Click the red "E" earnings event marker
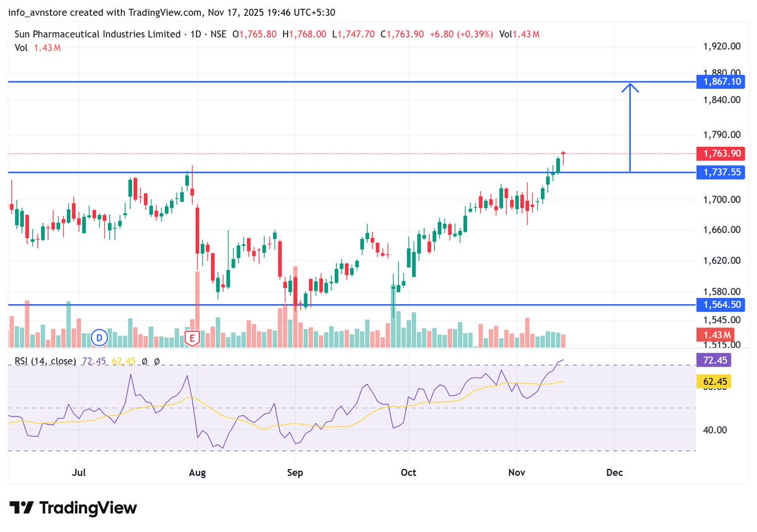The width and height of the screenshot is (757, 532). pos(191,338)
